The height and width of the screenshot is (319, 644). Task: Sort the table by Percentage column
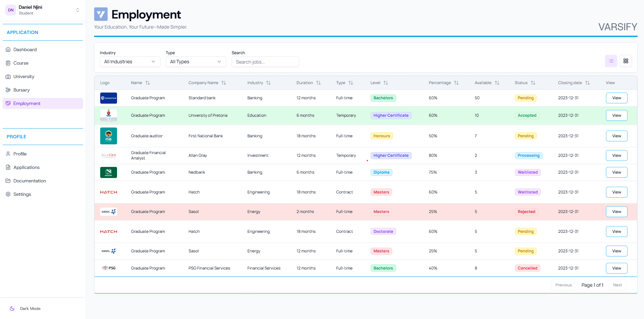pyautogui.click(x=456, y=83)
